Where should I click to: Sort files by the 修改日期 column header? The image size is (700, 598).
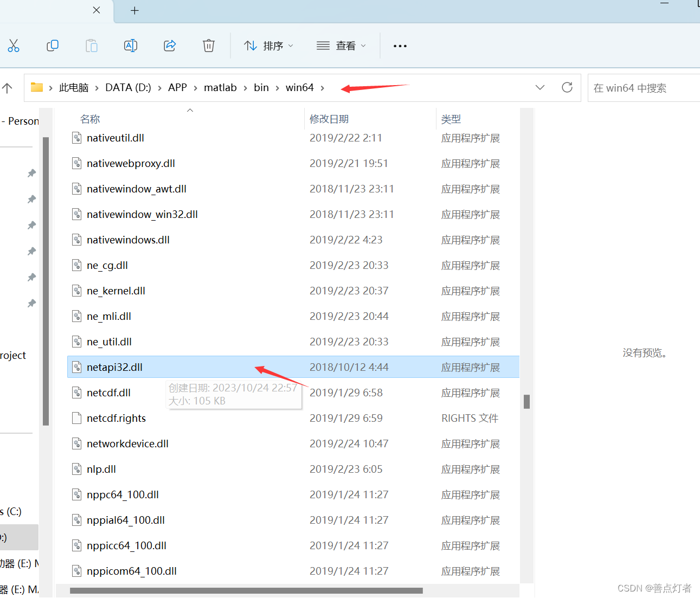pyautogui.click(x=329, y=119)
